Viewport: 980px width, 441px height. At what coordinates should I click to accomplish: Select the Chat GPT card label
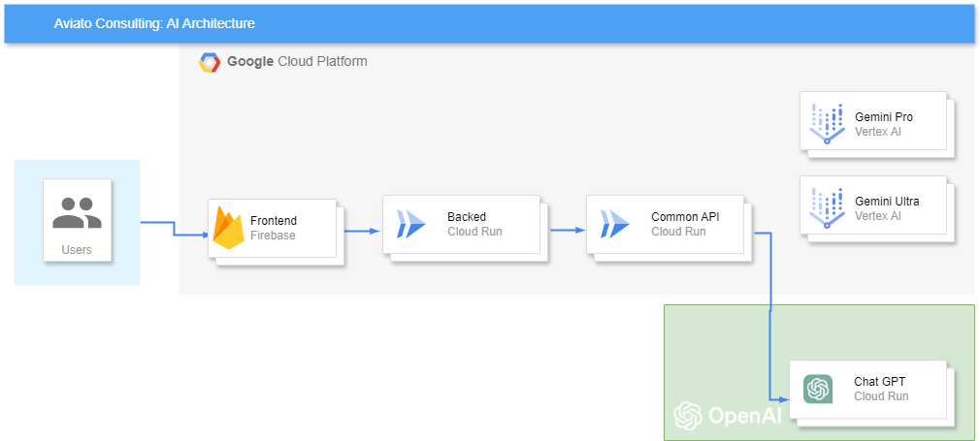pyautogui.click(x=881, y=389)
